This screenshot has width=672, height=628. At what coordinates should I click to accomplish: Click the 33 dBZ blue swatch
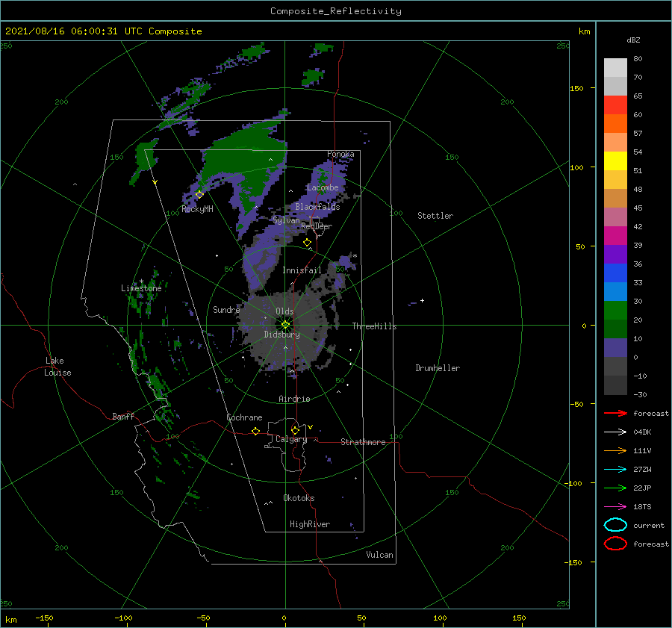tap(615, 291)
